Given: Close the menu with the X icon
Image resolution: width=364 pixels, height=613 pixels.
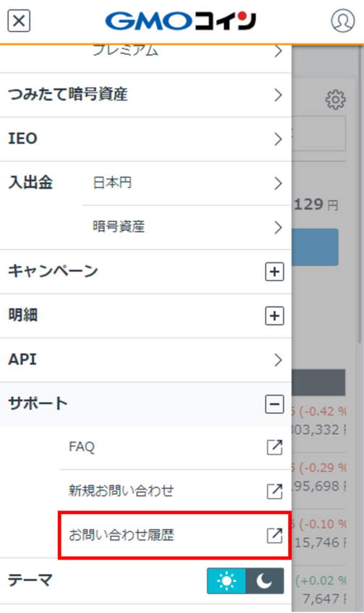Looking at the screenshot, I should click(19, 21).
